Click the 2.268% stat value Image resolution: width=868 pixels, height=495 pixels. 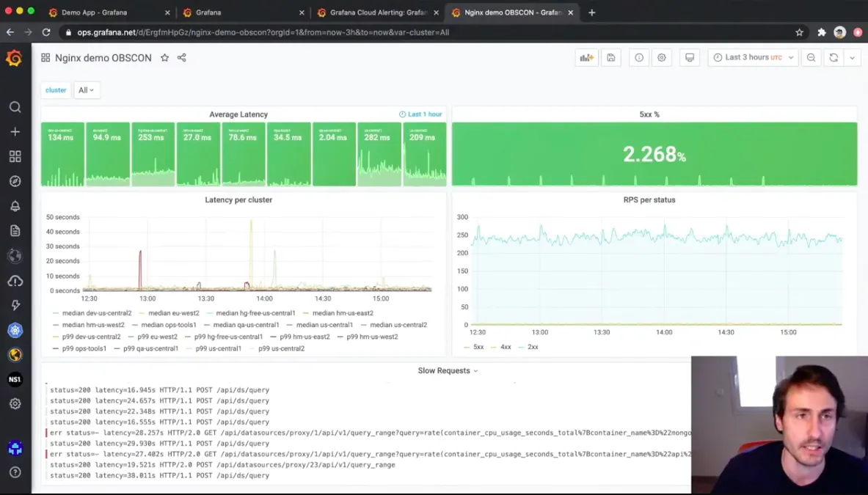(654, 154)
